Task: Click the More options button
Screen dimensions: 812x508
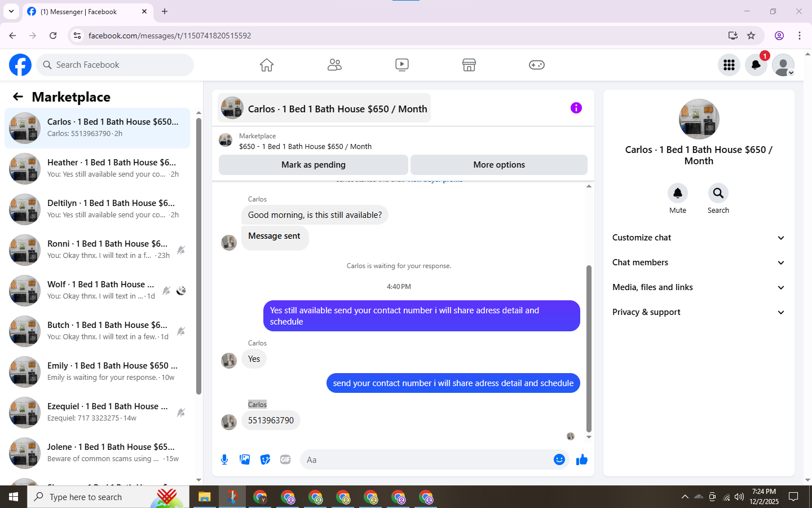Action: pyautogui.click(x=499, y=165)
